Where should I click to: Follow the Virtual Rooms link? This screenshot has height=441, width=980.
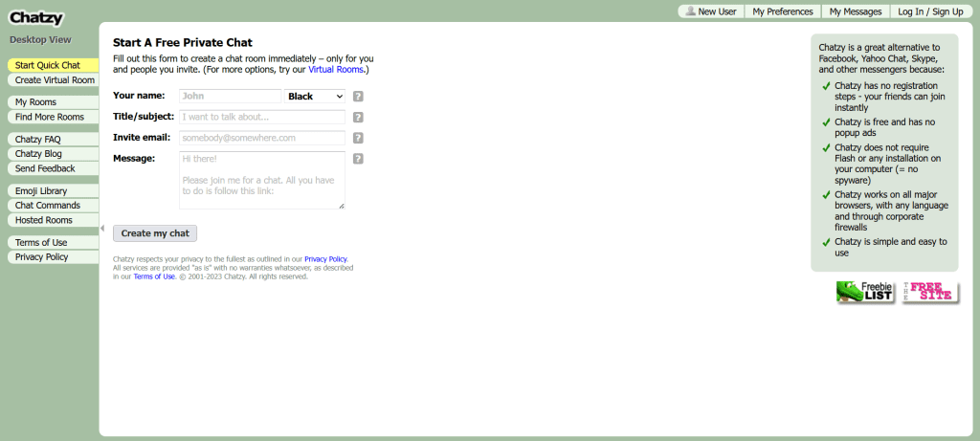(x=337, y=70)
